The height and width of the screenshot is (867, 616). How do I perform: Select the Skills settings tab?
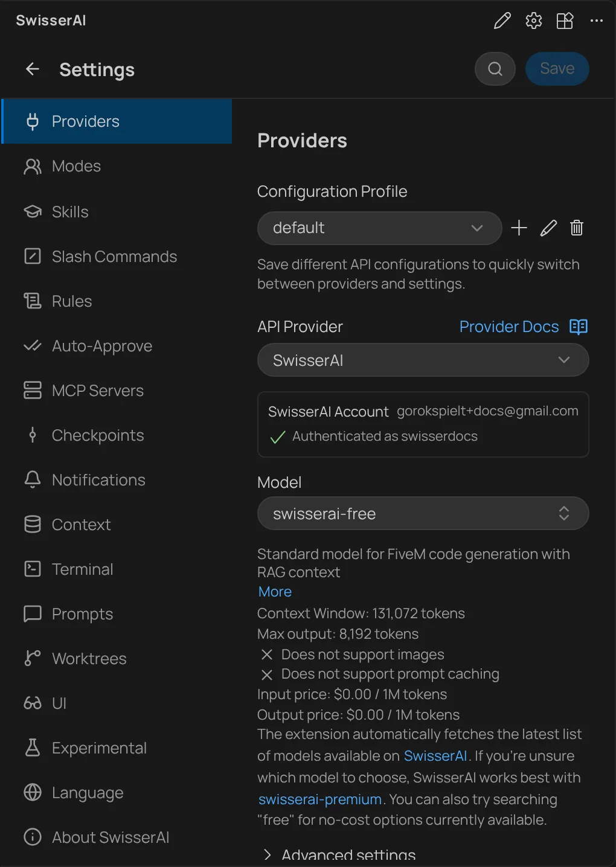point(117,212)
